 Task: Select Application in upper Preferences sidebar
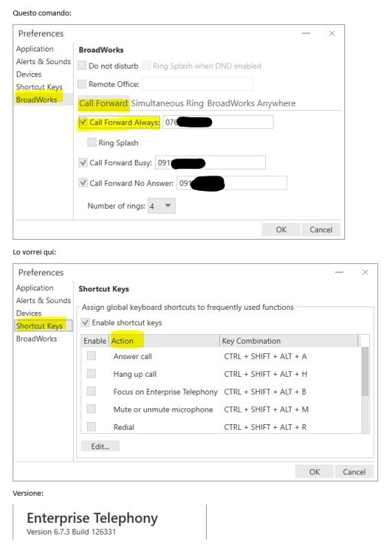click(x=35, y=49)
